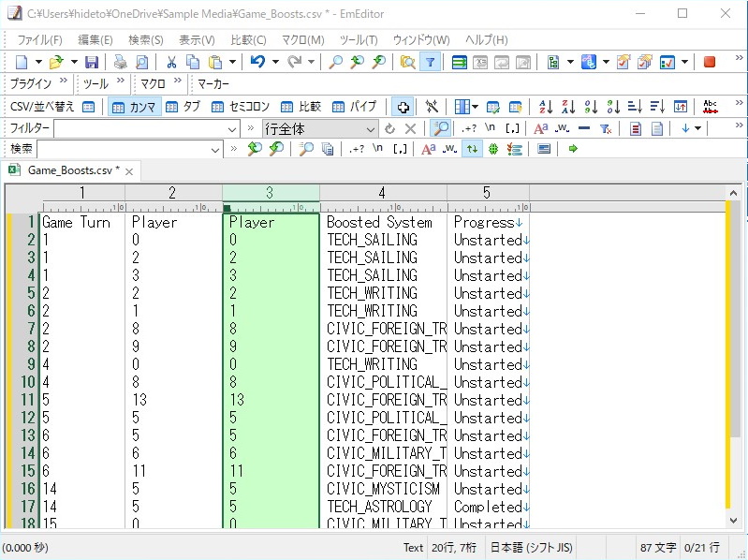Screen dimensions: 748x560
Task: Click the CSV converter tools icon
Action: [432, 107]
